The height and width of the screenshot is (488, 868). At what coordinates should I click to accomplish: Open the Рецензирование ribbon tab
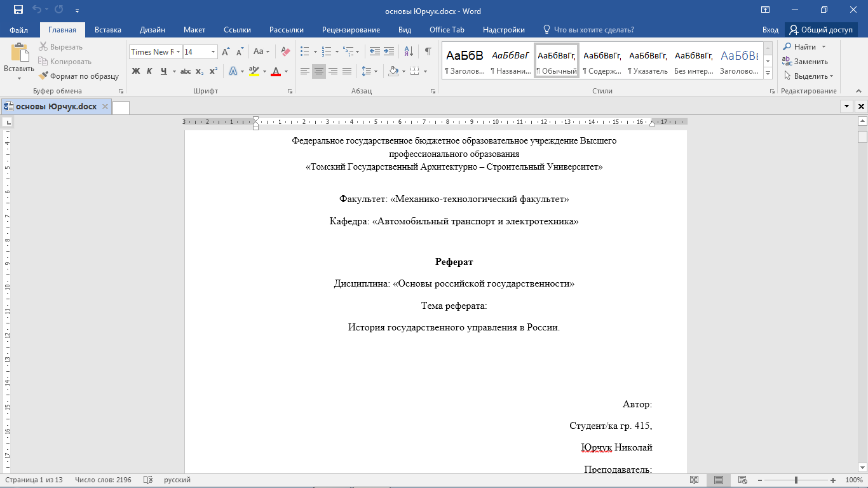[x=351, y=30]
